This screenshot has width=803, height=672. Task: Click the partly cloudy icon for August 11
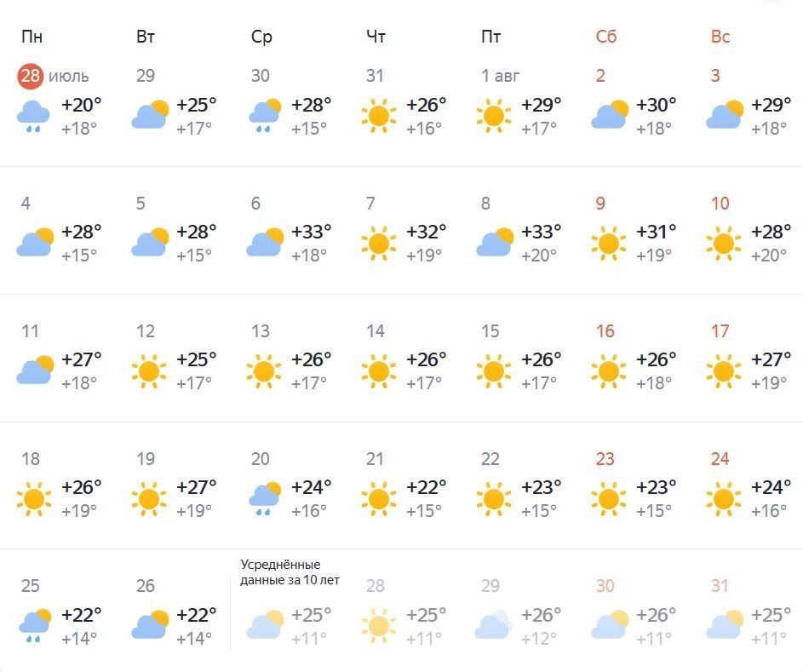pyautogui.click(x=33, y=371)
